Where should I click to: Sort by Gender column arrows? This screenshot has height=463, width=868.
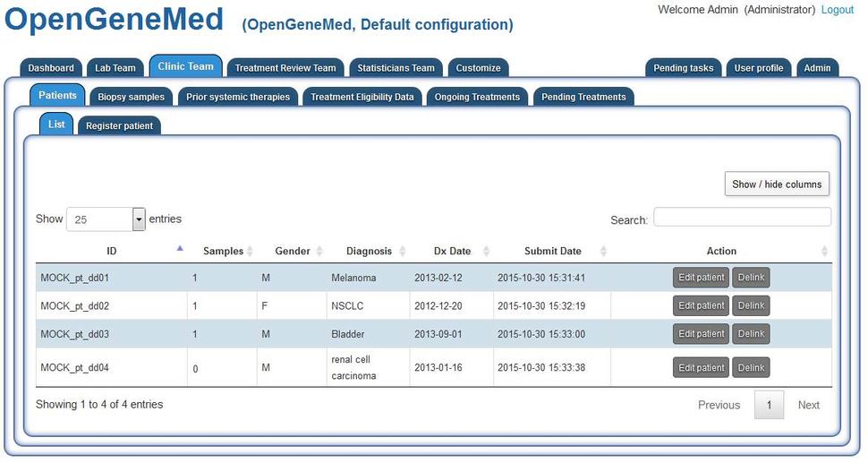[x=318, y=252]
